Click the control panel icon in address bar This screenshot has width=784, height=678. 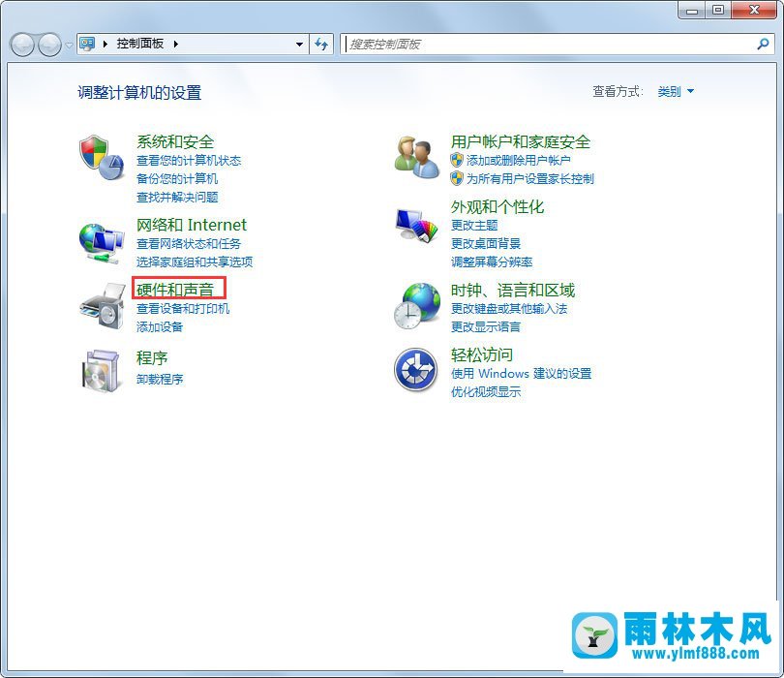click(87, 44)
